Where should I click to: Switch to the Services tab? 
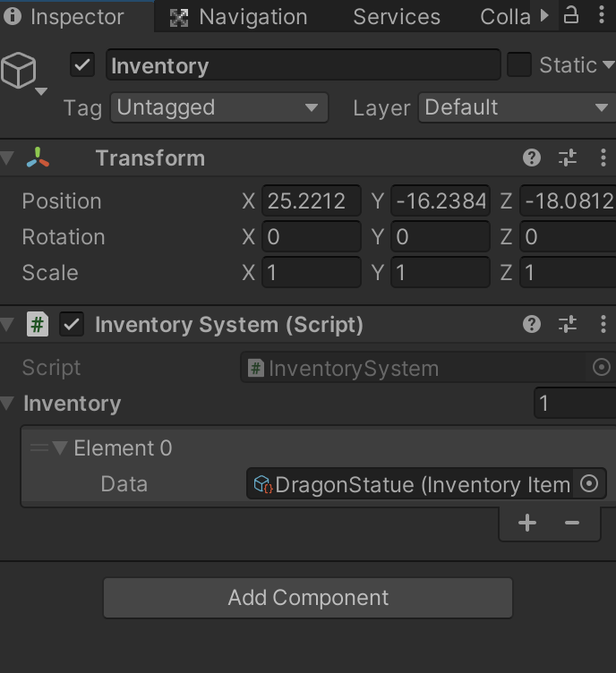pyautogui.click(x=397, y=17)
